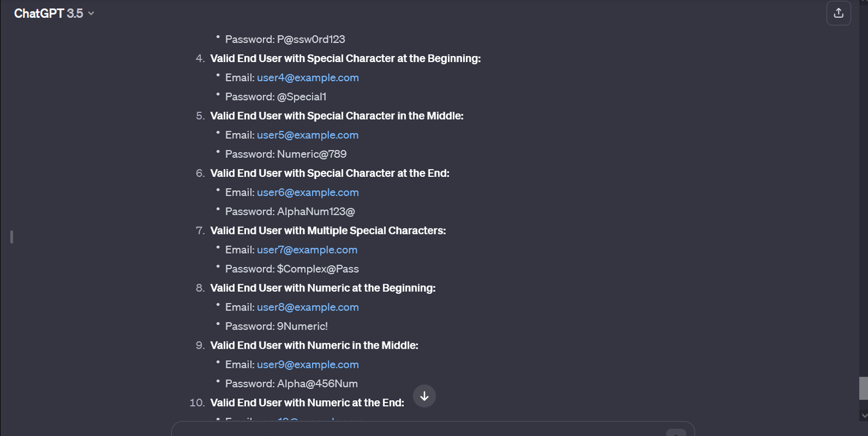The width and height of the screenshot is (868, 436).
Task: Click the password text P@ssw0rd123
Action: coord(311,39)
